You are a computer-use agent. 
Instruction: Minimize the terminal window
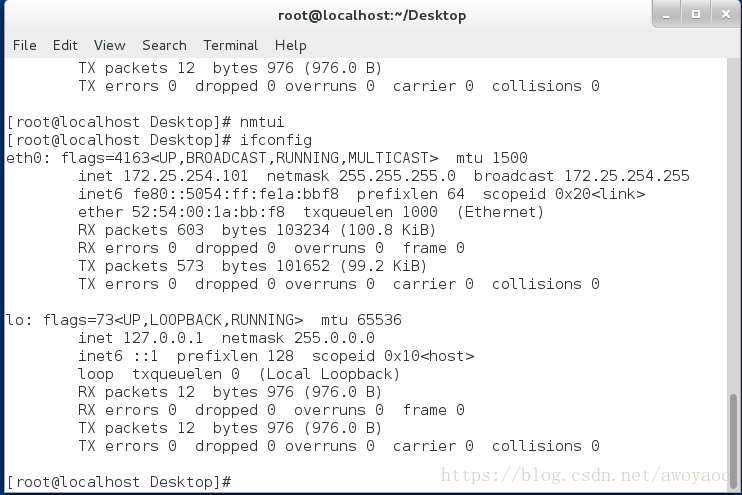coord(666,14)
